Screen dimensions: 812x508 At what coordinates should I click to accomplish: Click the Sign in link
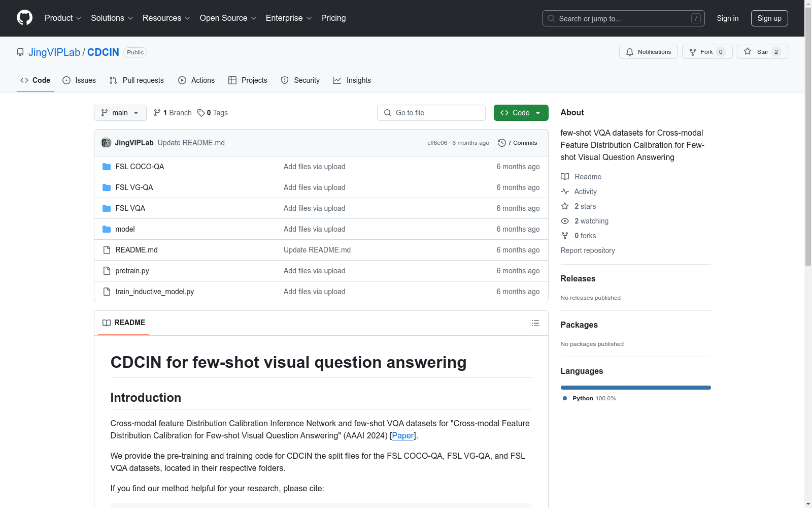tap(728, 18)
